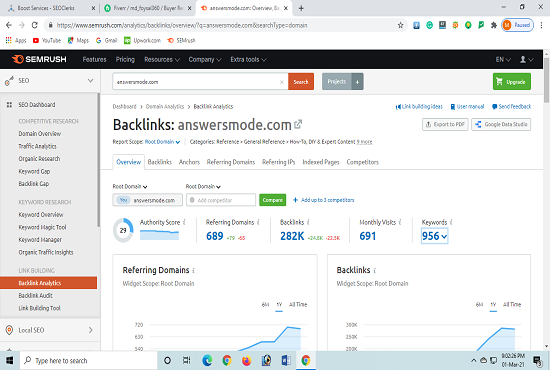550x370 pixels.
Task: Click Authority Score info icon
Action: tap(184, 222)
